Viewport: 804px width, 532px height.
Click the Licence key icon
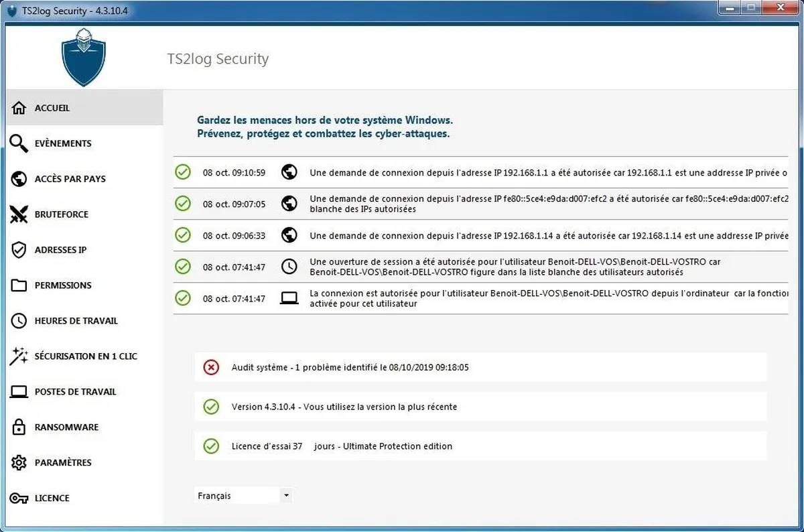pos(19,498)
